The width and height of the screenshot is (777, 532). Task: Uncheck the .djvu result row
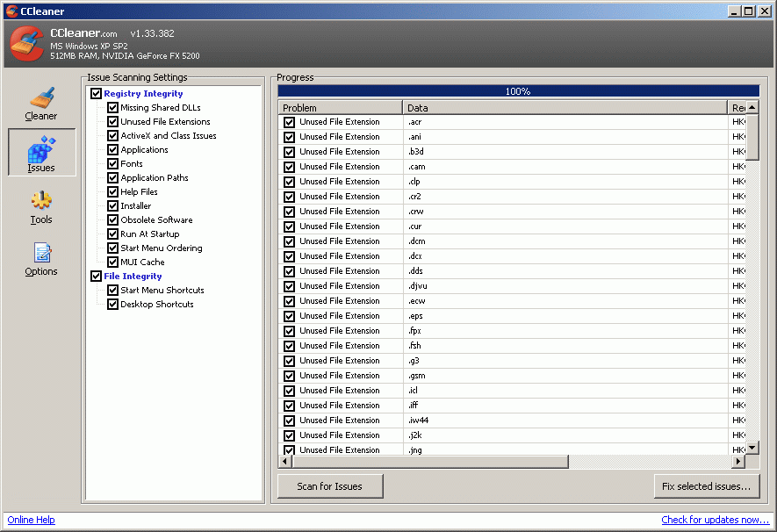[x=290, y=286]
